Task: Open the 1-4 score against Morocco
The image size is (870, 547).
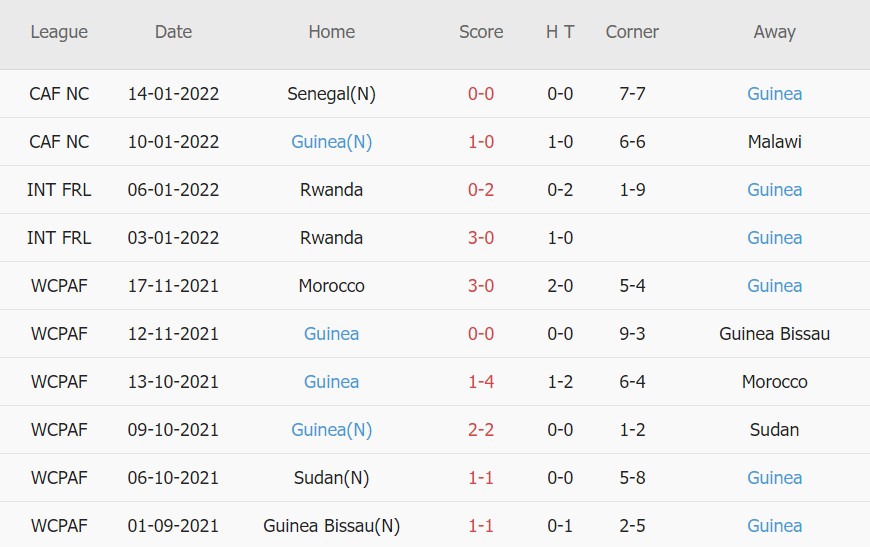Action: click(x=481, y=382)
